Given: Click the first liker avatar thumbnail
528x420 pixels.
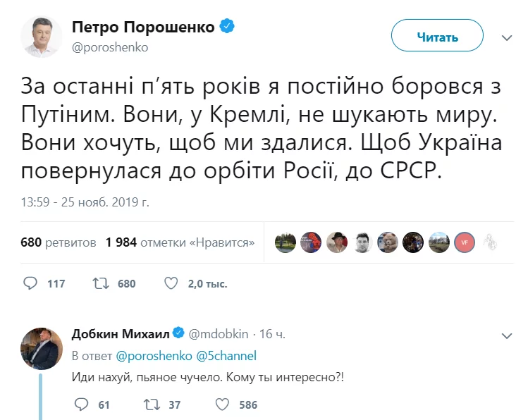Looking at the screenshot, I should coord(286,242).
